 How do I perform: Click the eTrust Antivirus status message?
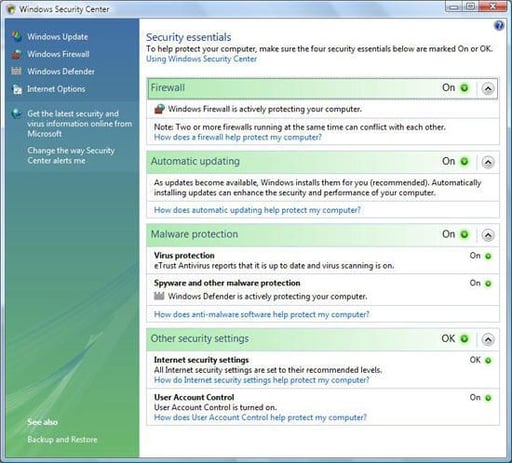point(274,266)
